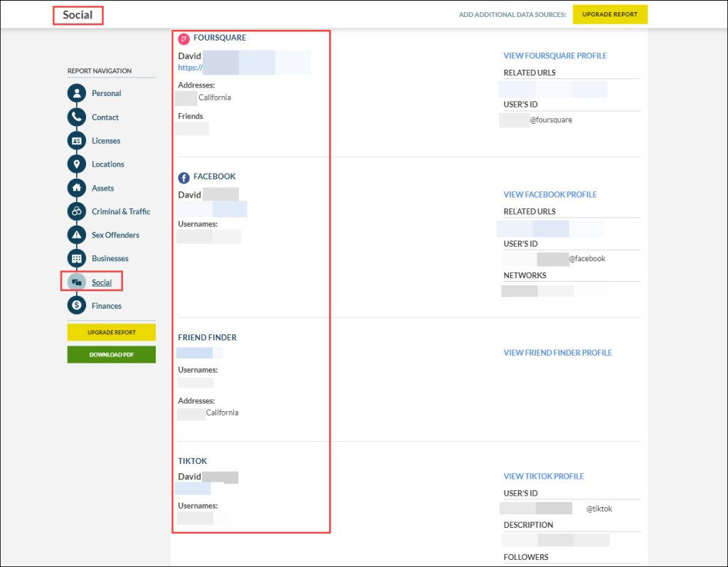Screen dimensions: 728x567
Task: Click USER'S ID label under Foursquare
Action: (x=520, y=105)
